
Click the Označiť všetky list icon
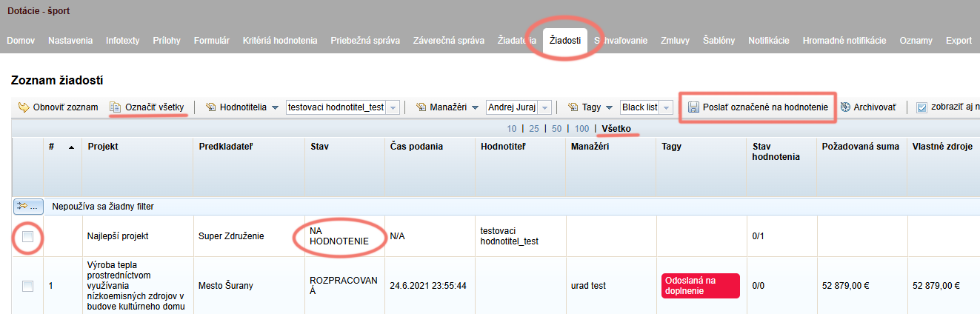tap(115, 107)
